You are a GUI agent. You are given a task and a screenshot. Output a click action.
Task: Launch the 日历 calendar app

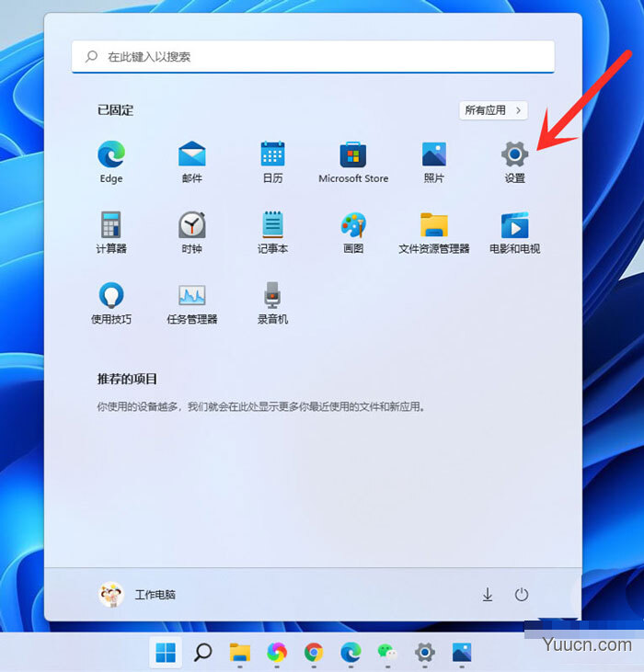click(272, 162)
